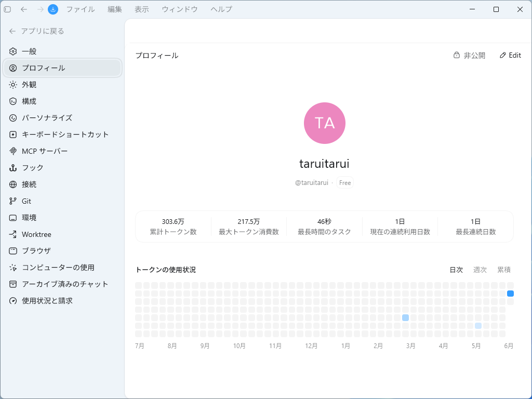Click the 最長連続日数 stat
Image resolution: width=532 pixels, height=399 pixels.
(476, 227)
